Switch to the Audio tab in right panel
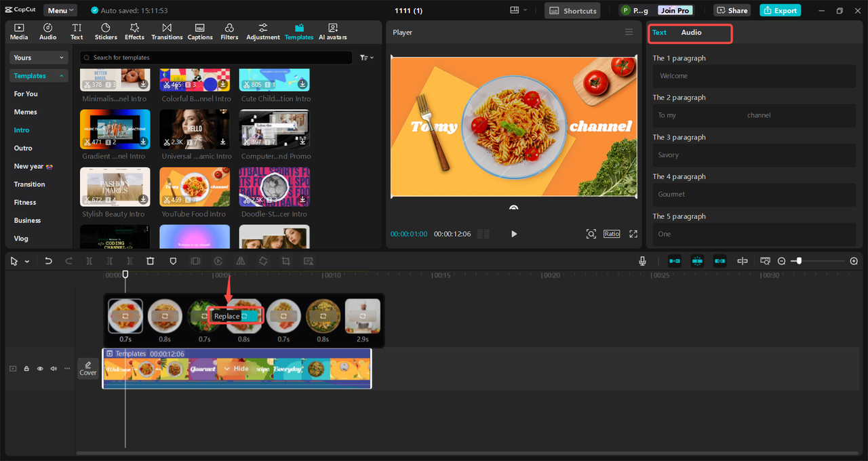The height and width of the screenshot is (461, 868). pyautogui.click(x=691, y=33)
